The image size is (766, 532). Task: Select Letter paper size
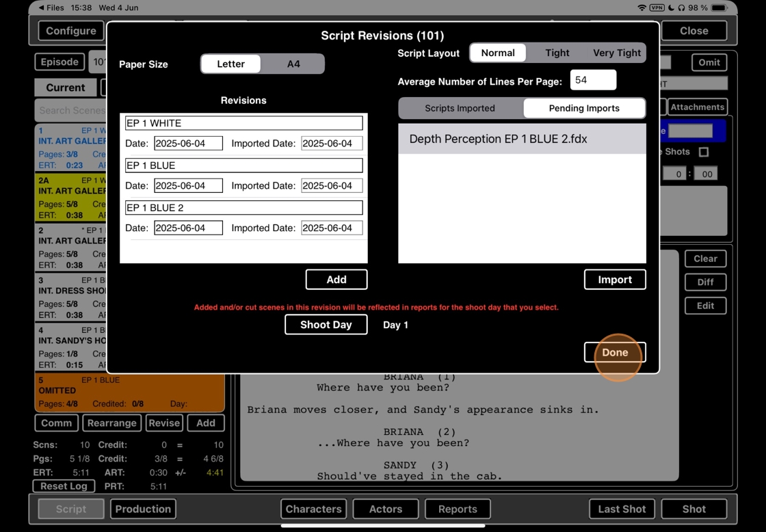[x=230, y=64]
